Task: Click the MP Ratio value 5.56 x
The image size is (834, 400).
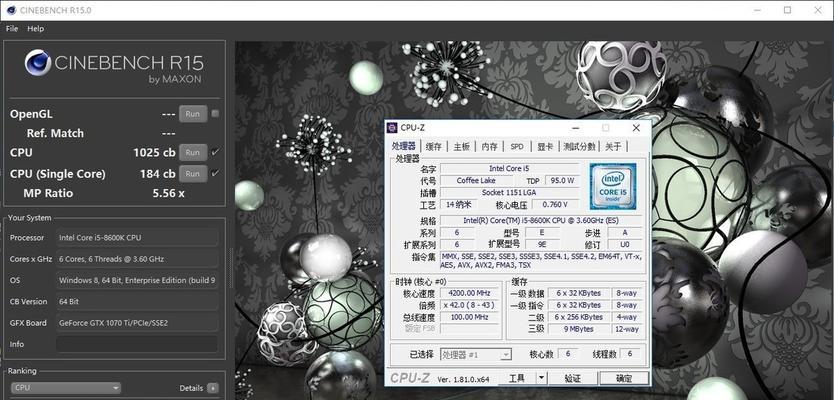Action: [169, 193]
